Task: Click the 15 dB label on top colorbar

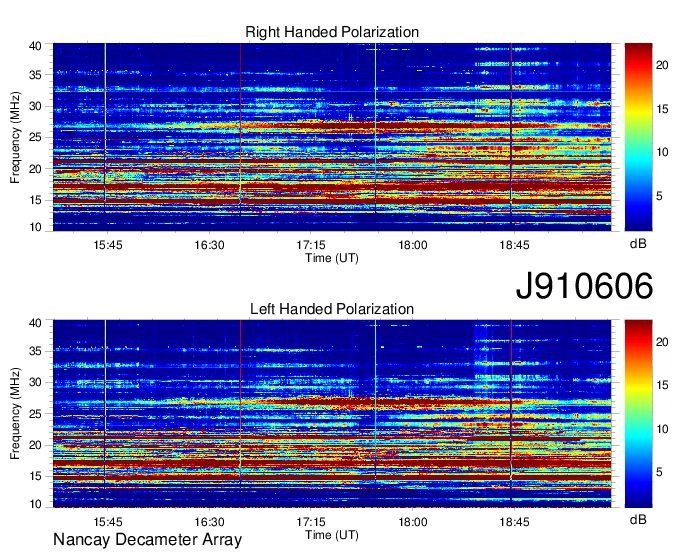Action: 662,109
